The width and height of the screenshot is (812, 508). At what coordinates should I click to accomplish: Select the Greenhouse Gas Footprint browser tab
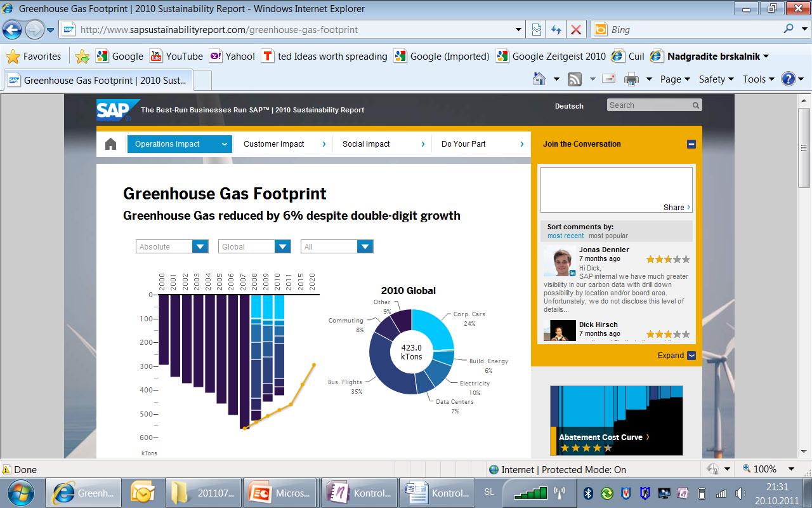coord(98,81)
